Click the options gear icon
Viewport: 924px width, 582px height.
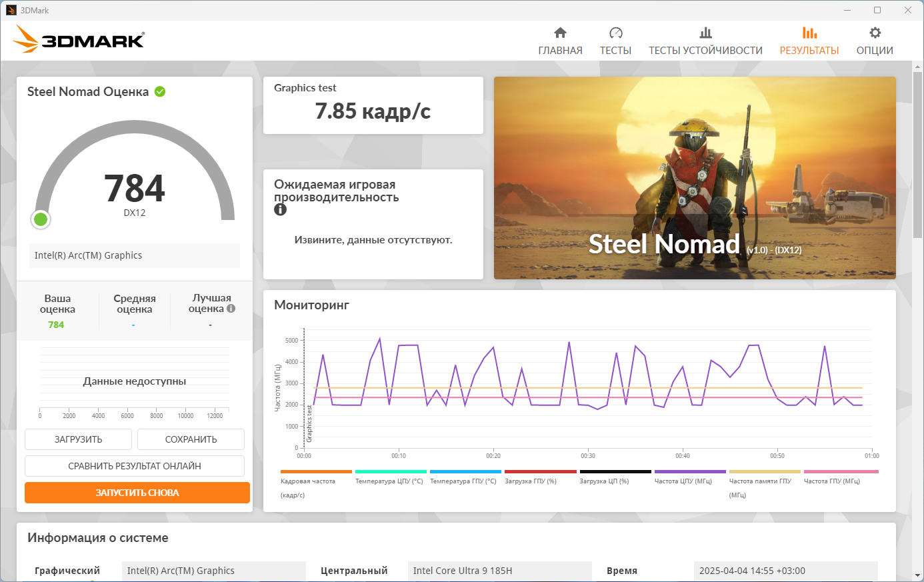[x=875, y=33]
